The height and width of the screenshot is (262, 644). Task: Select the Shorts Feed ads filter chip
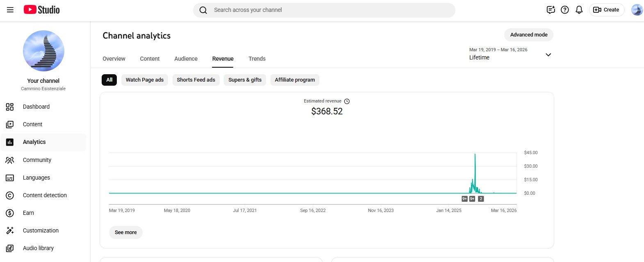[x=196, y=80]
